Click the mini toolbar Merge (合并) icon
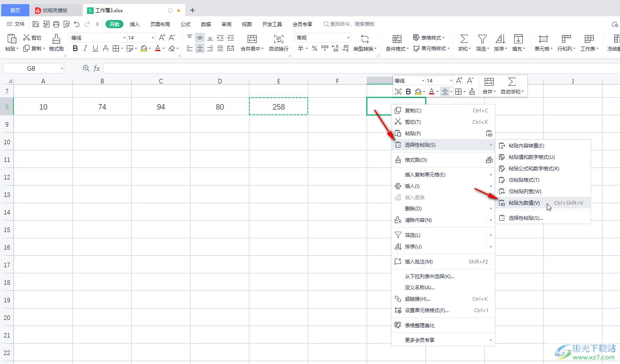The width and height of the screenshot is (620, 364). pyautogui.click(x=489, y=82)
